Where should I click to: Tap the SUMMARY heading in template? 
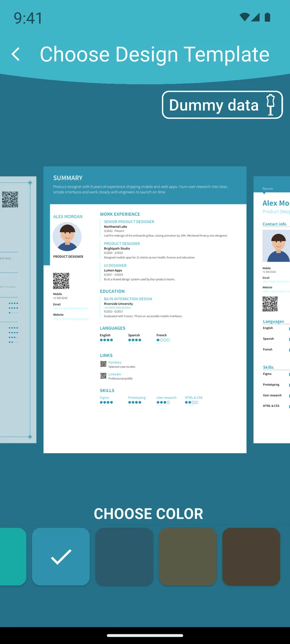[68, 178]
